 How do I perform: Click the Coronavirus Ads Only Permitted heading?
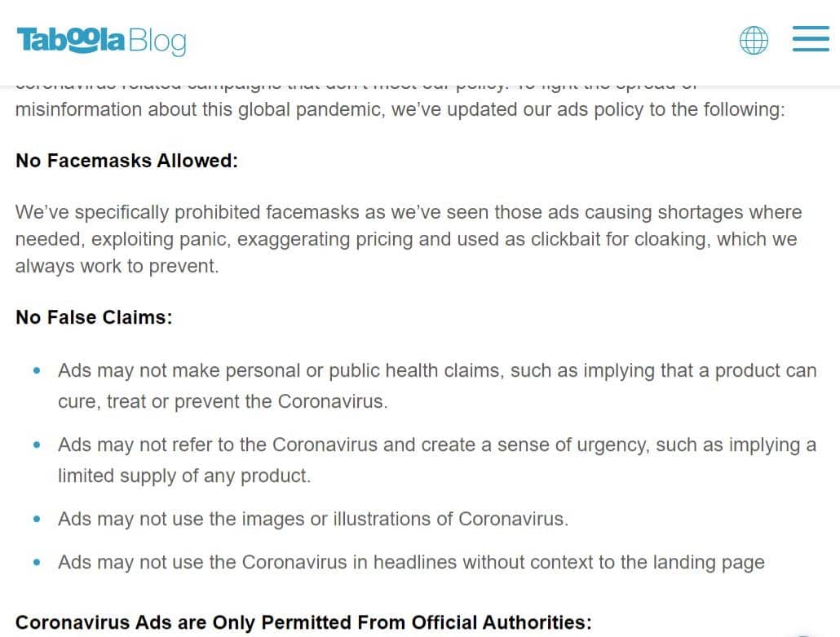tap(303, 622)
